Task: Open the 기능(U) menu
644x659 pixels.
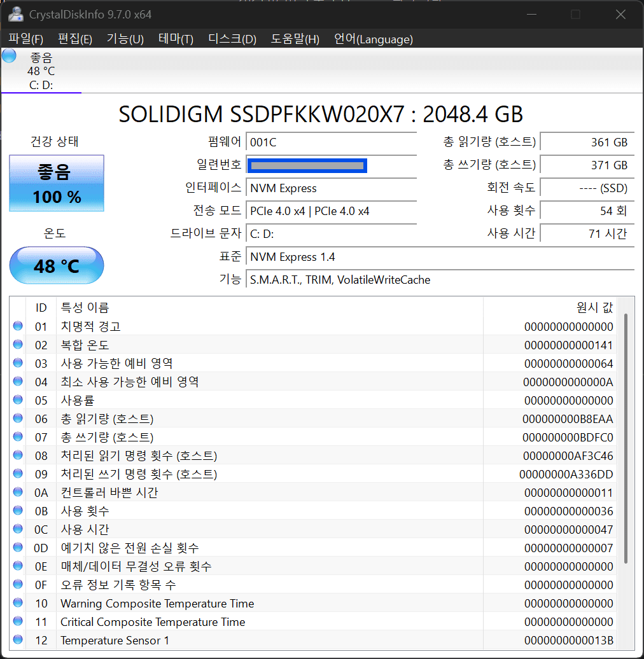Action: 125,39
